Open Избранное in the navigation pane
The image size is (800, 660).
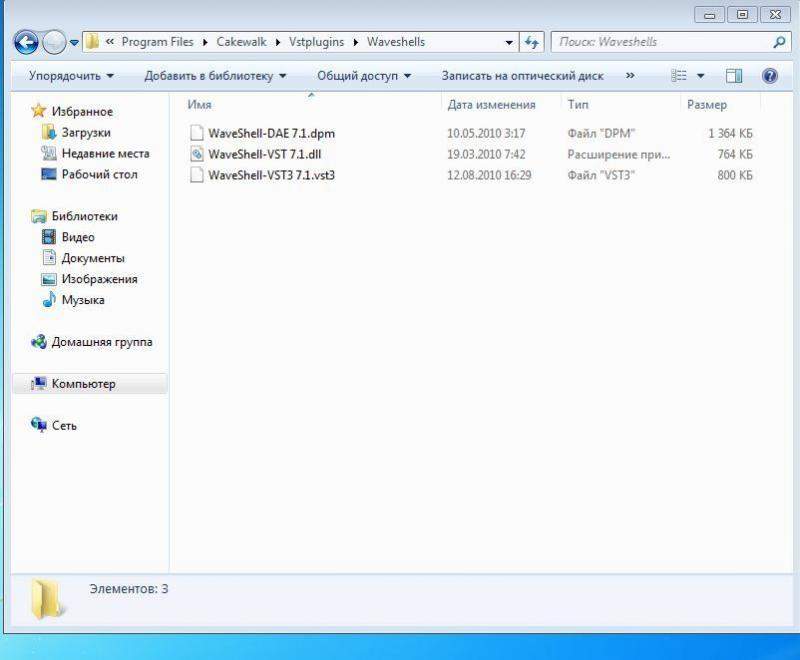82,112
